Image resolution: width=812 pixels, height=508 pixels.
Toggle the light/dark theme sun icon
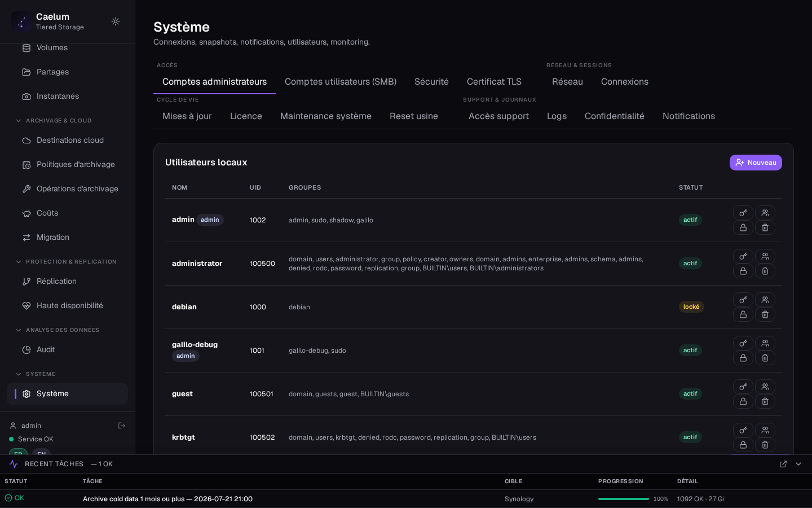click(116, 21)
